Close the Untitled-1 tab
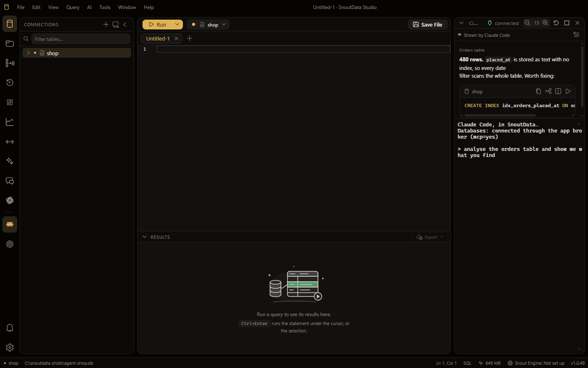Image resolution: width=588 pixels, height=368 pixels. [176, 38]
